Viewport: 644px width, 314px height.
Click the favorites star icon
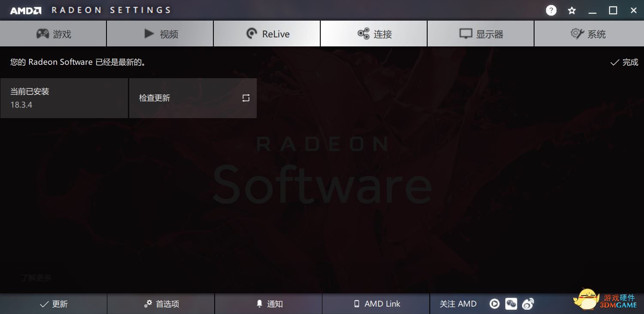(572, 11)
